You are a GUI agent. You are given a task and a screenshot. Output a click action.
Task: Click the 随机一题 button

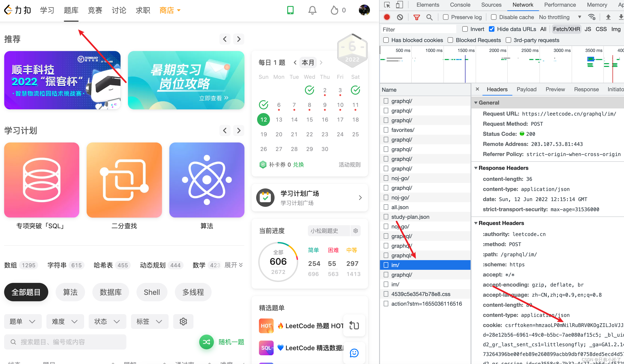[x=231, y=342]
